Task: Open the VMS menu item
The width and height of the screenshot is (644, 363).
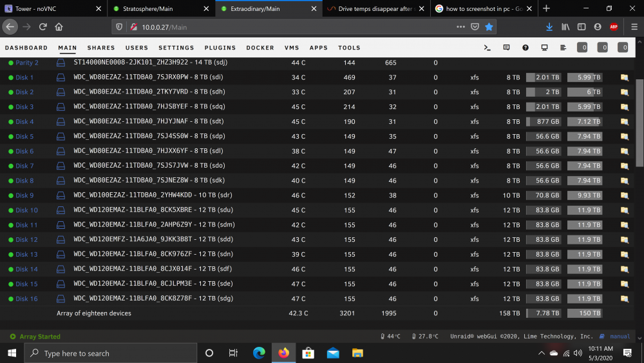Action: [x=292, y=48]
